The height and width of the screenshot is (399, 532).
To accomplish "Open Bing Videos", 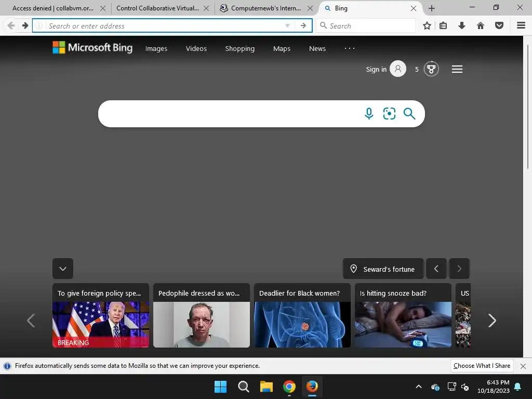I will 196,48.
